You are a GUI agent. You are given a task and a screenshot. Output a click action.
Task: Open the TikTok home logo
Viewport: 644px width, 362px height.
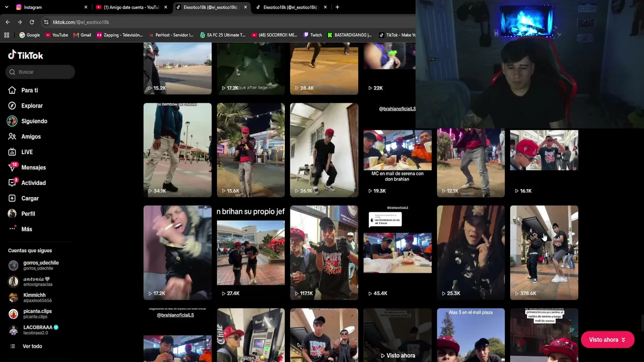[x=26, y=55]
